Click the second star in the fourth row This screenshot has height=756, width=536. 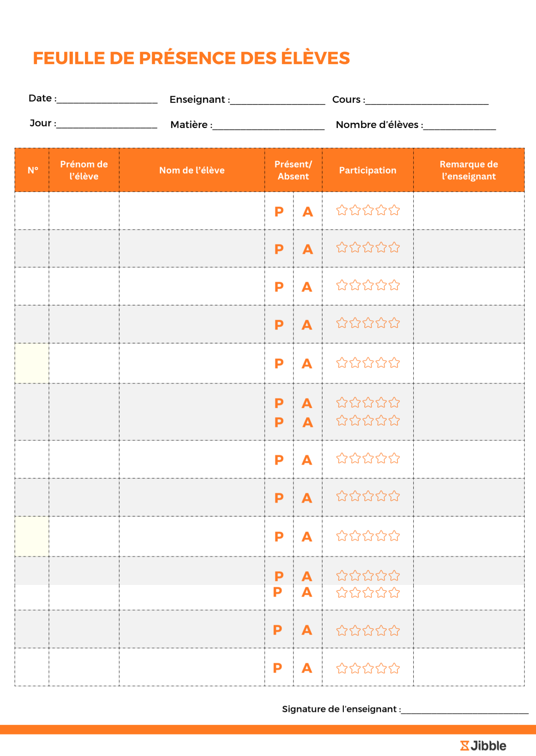(355, 323)
